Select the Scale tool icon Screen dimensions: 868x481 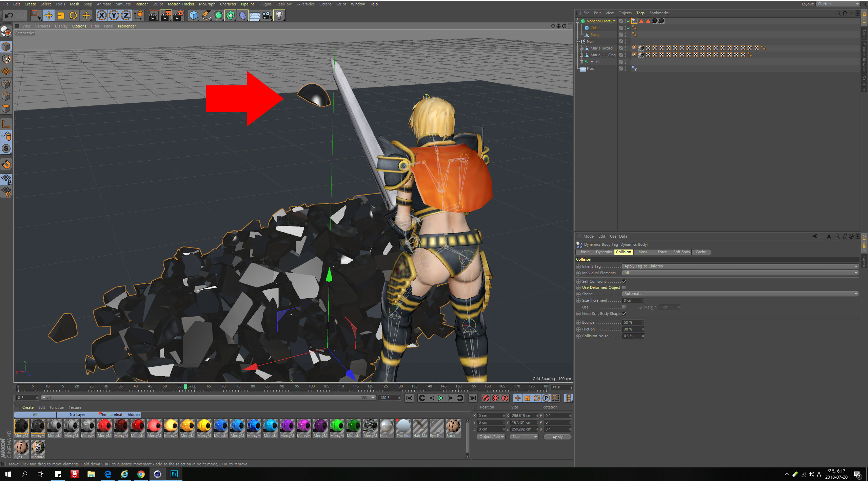pos(61,15)
